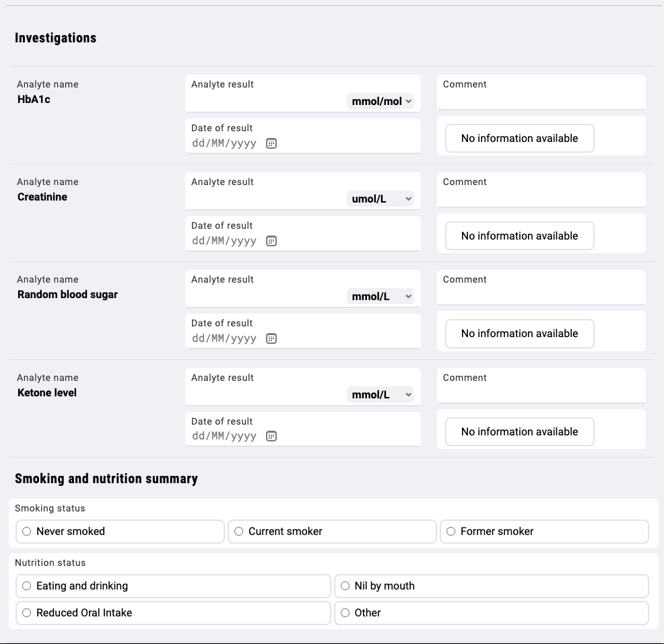Open the mmol/mol unit dropdown for HbA1c
Viewport: 664px width, 644px height.
pyautogui.click(x=381, y=101)
